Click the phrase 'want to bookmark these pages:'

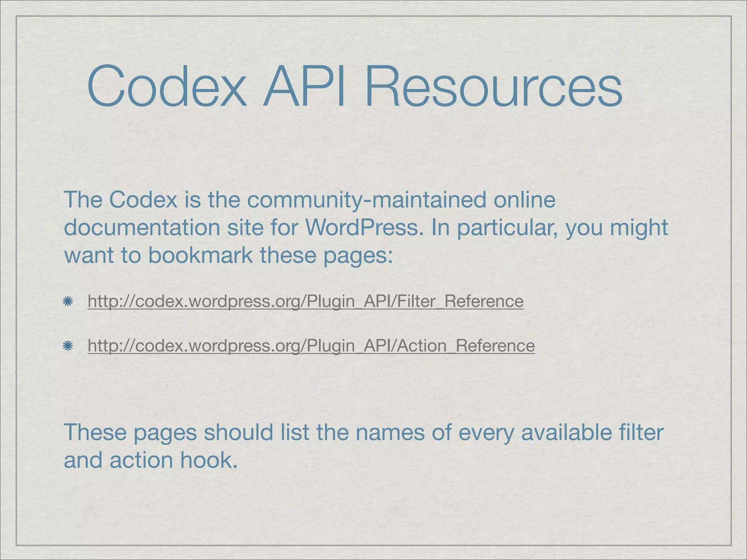click(x=228, y=255)
